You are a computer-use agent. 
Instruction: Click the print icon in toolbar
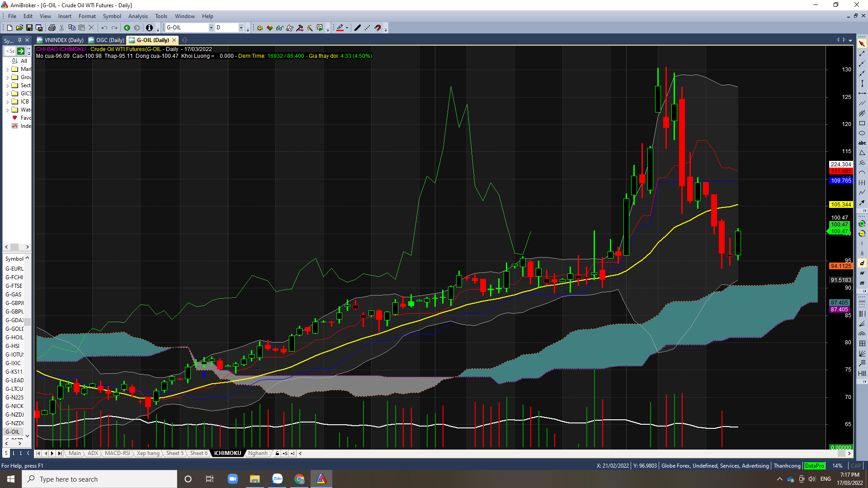(52, 28)
